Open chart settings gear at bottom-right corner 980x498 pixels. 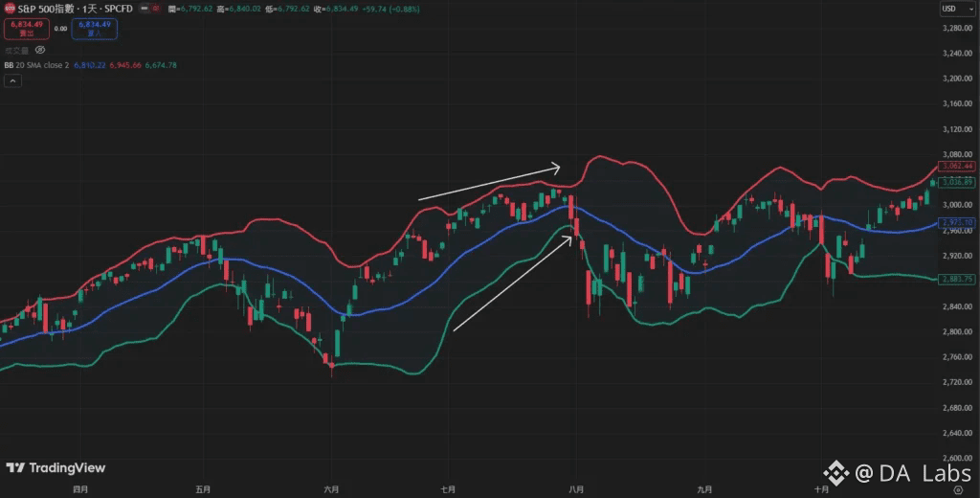pyautogui.click(x=958, y=489)
